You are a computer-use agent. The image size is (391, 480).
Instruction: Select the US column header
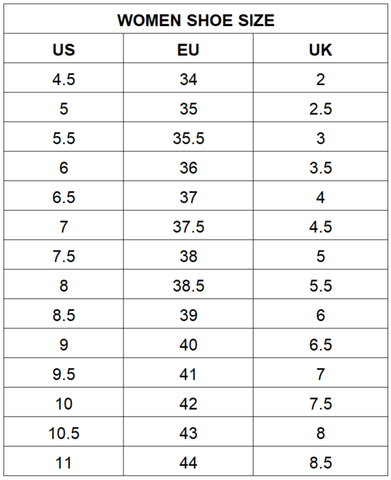click(x=64, y=50)
